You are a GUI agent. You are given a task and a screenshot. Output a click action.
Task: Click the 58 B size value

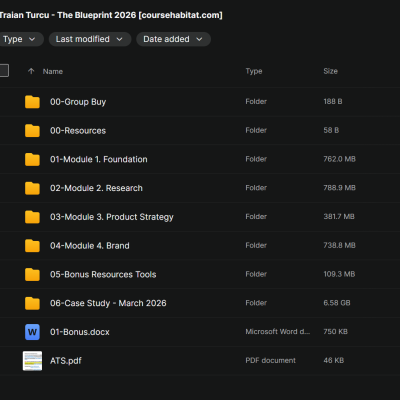tap(331, 130)
